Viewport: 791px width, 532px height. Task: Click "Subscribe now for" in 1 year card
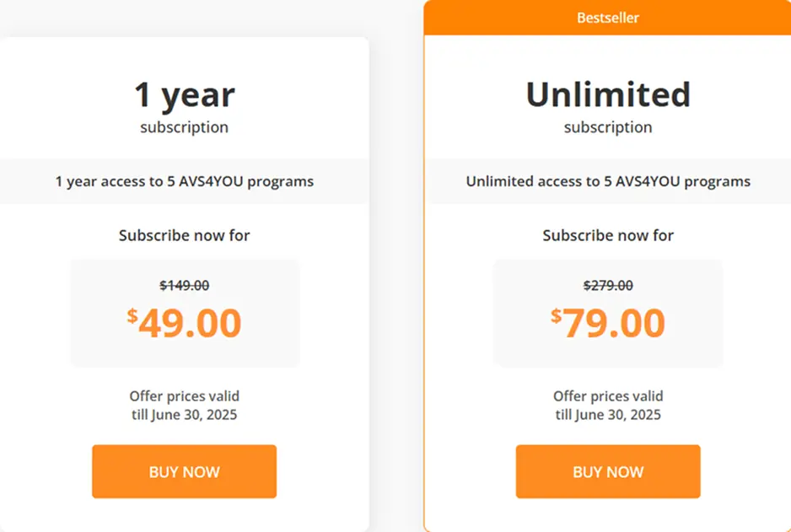point(184,235)
